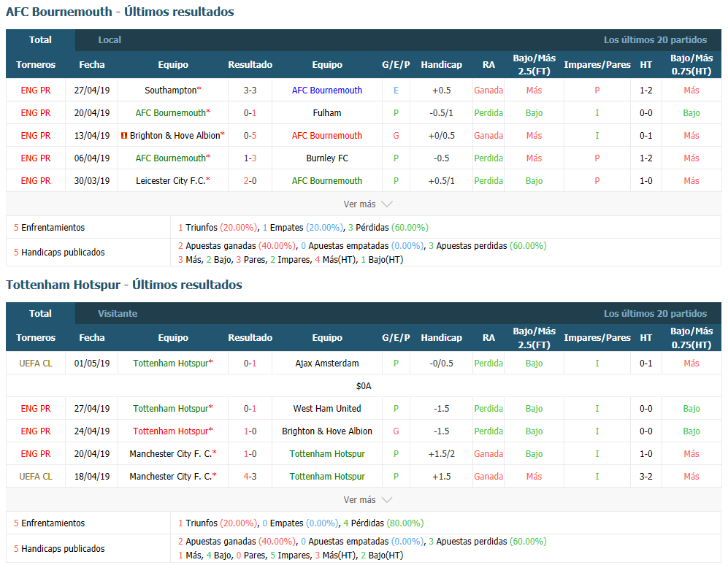Click the red card icon beside Brighton & Hove Albion

coord(124,136)
